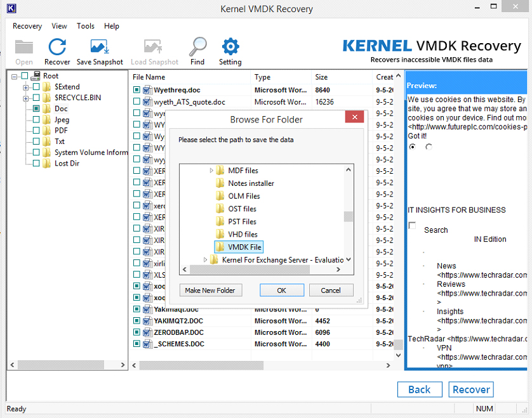Viewport: 532px width, 418px height.
Task: Tick the Search checkbox in preview
Action: [x=412, y=225]
